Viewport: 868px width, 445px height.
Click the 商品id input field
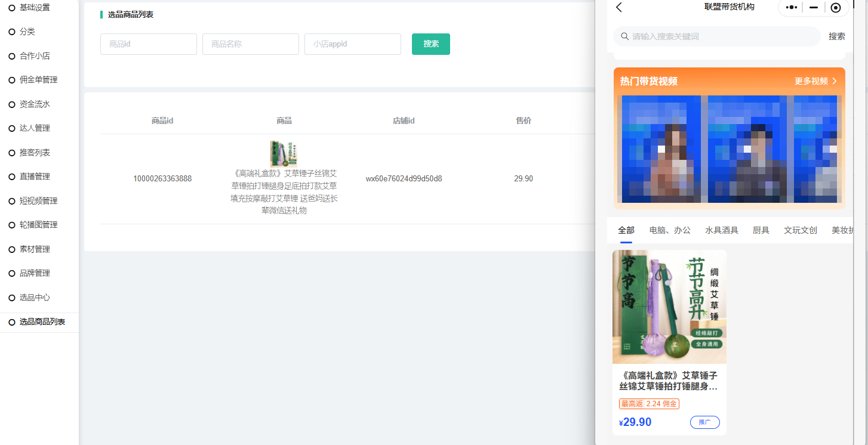tap(149, 44)
